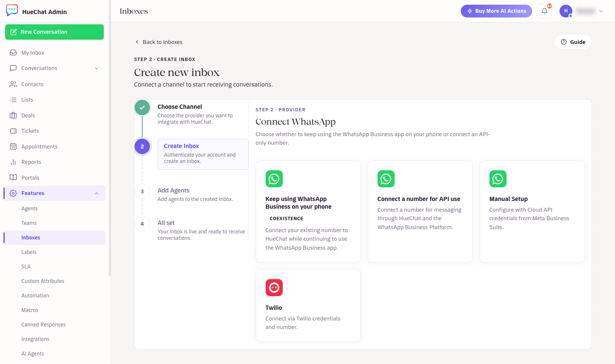Click the Tickets icon in sidebar
Image resolution: width=615 pixels, height=364 pixels.
pos(13,131)
